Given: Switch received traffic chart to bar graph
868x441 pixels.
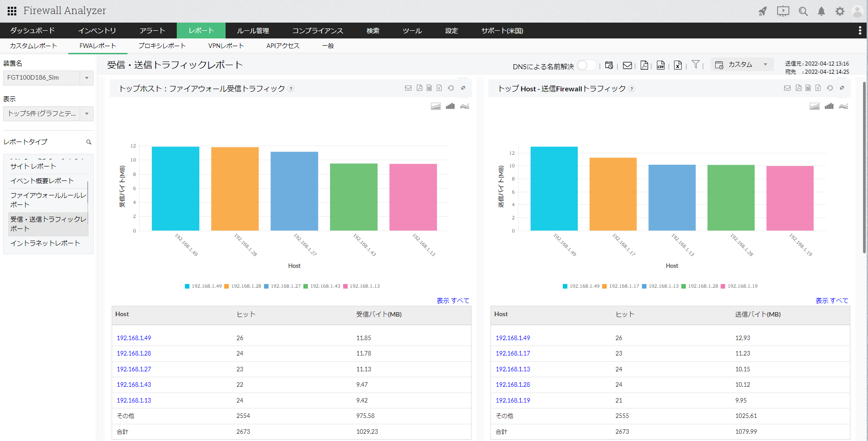Looking at the screenshot, I should [x=450, y=106].
